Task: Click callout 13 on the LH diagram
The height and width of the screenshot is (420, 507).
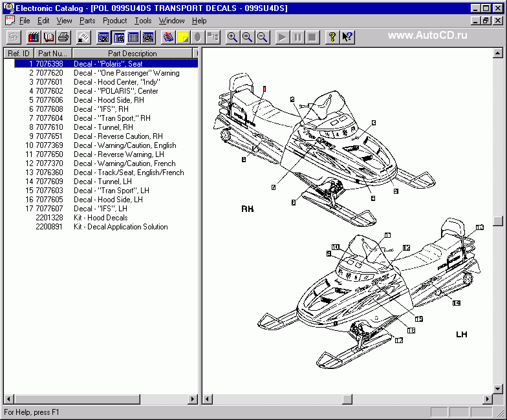Action: click(480, 227)
